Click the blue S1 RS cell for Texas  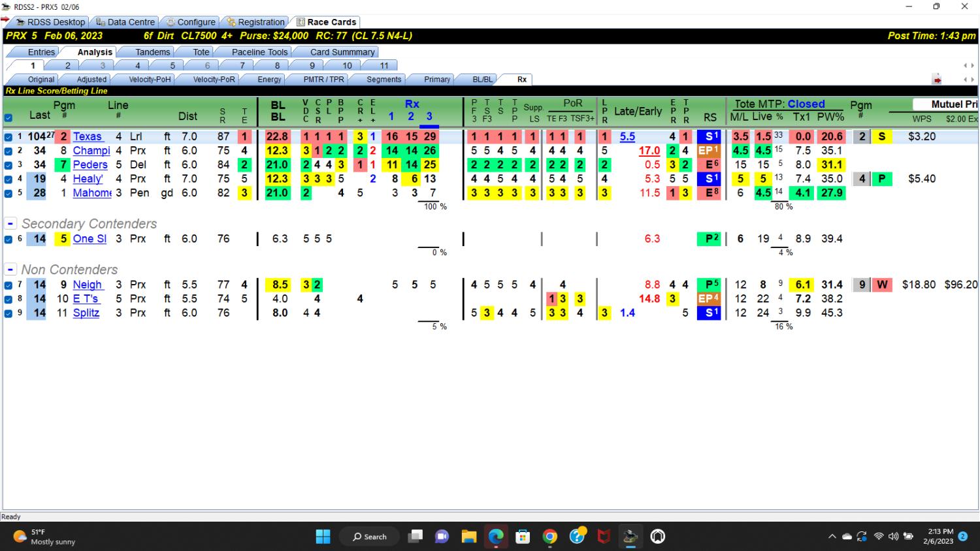709,136
